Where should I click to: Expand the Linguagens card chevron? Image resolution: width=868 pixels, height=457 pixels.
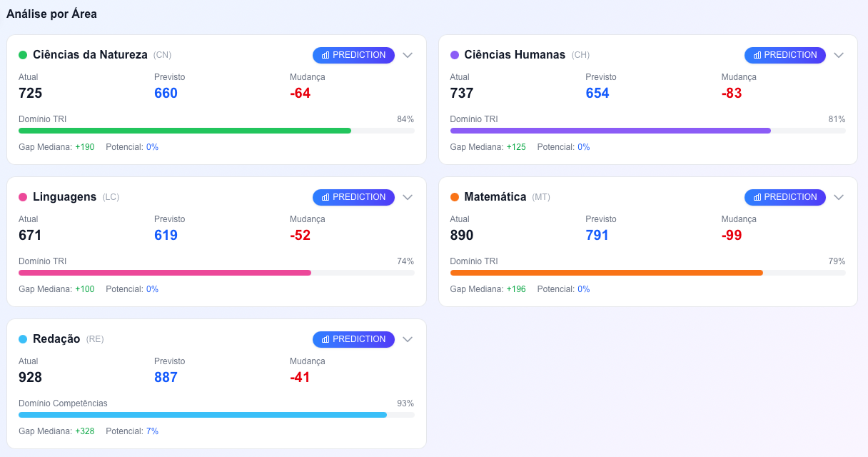[x=408, y=197]
